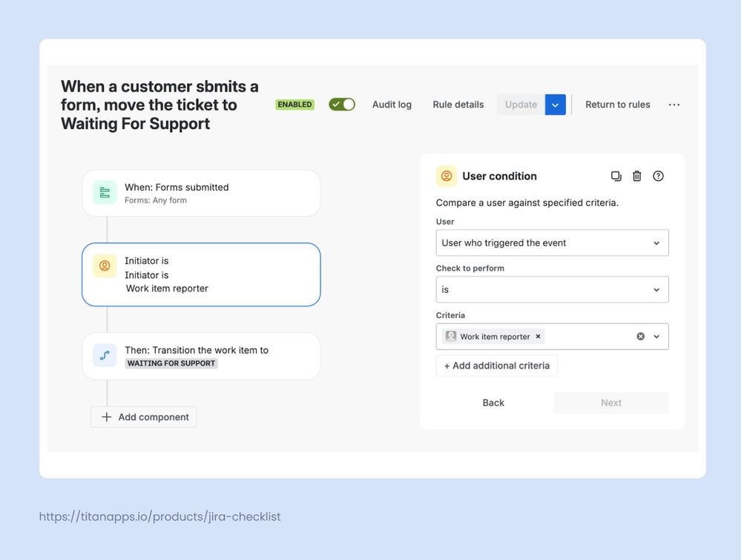Screen dimensions: 741x560
Task: Open help via the question mark icon
Action: [x=658, y=176]
